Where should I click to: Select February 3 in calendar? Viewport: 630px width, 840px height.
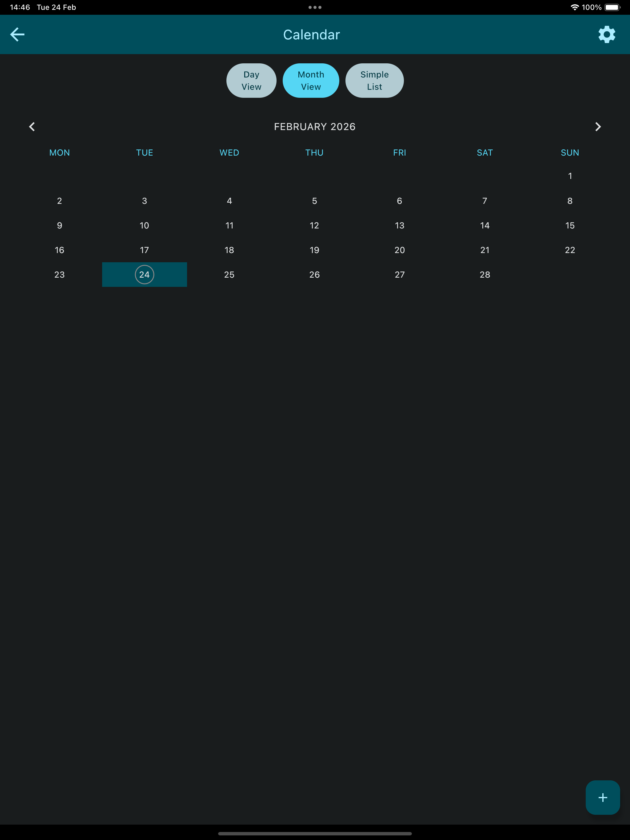pos(144,201)
